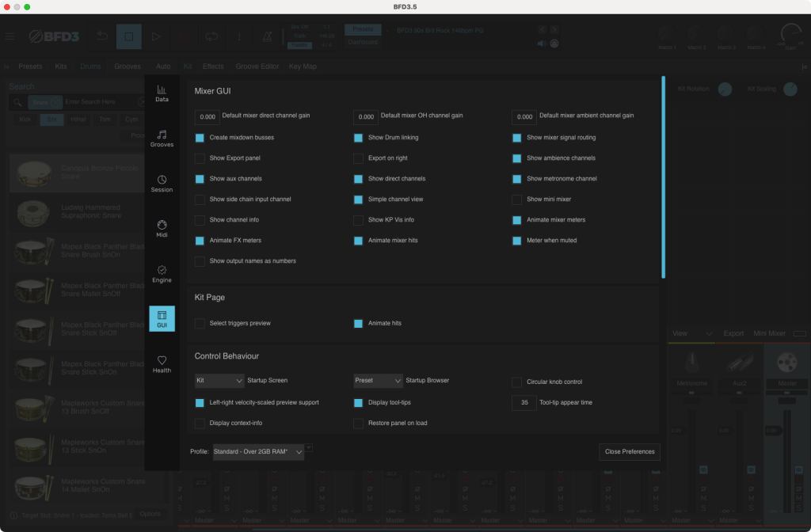Open the Startup Screen dropdown

219,381
